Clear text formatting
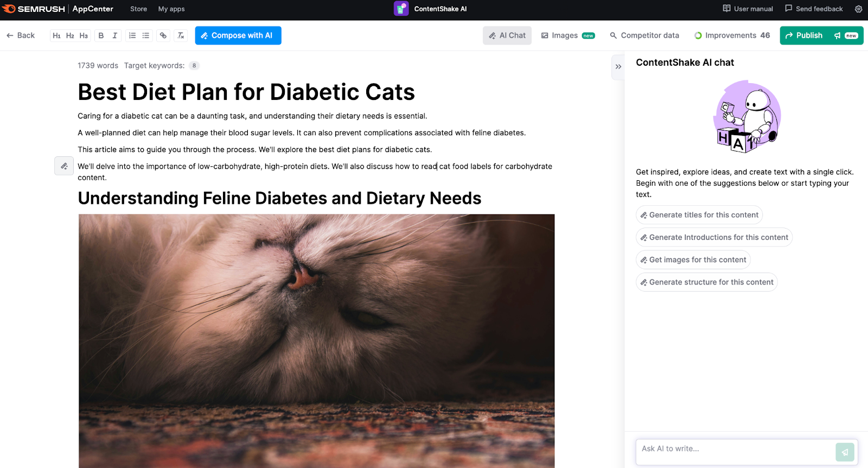 (181, 36)
